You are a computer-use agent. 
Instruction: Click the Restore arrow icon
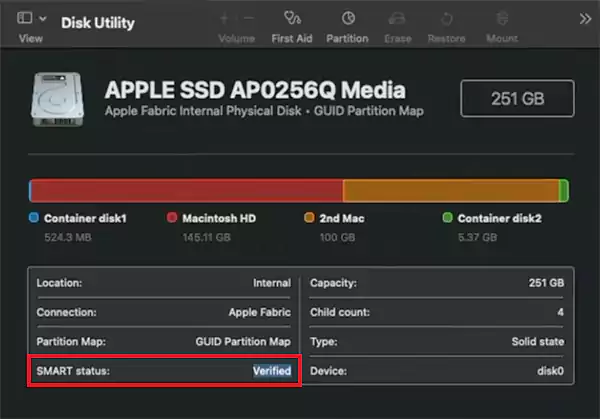click(446, 18)
